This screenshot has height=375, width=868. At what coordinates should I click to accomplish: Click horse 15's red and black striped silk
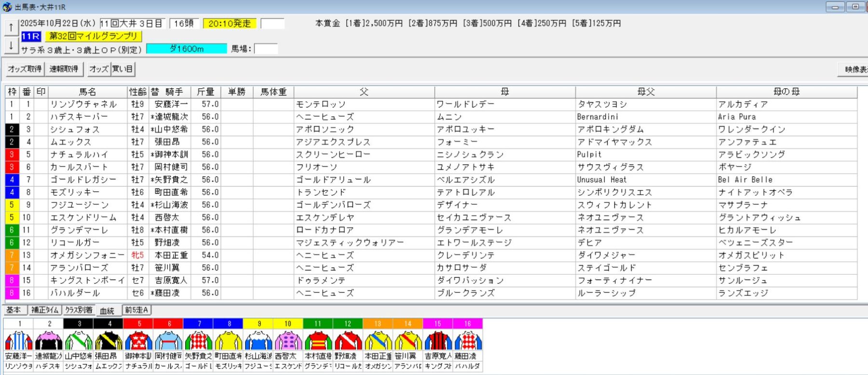pyautogui.click(x=437, y=340)
